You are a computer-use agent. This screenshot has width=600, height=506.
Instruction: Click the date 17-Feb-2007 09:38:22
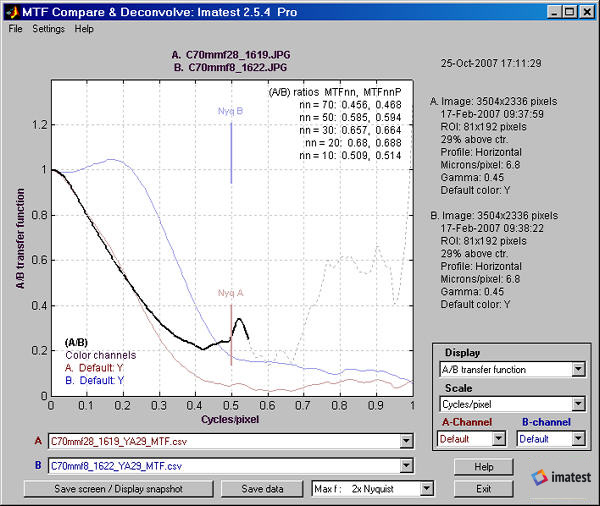[492, 228]
